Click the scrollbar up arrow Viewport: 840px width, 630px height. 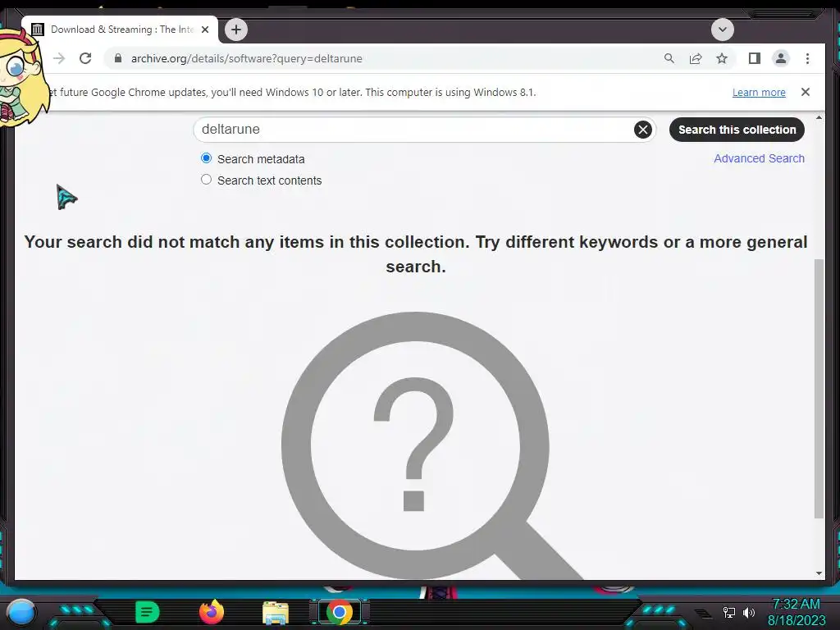click(819, 116)
